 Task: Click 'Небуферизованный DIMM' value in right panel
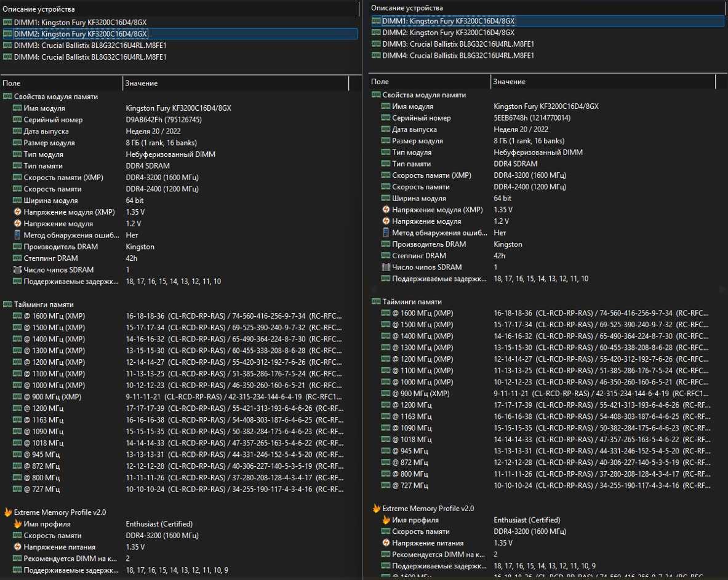538,152
